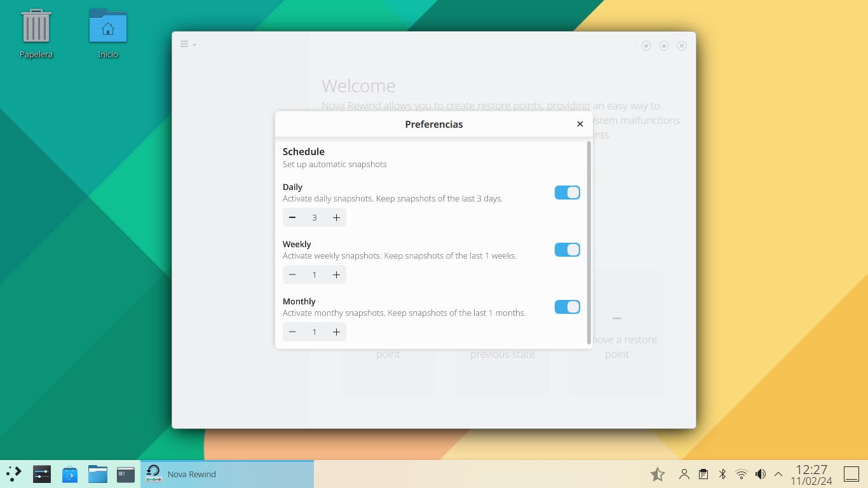Open the KDE application launcher
Screen dimensions: 868x488
[13, 473]
